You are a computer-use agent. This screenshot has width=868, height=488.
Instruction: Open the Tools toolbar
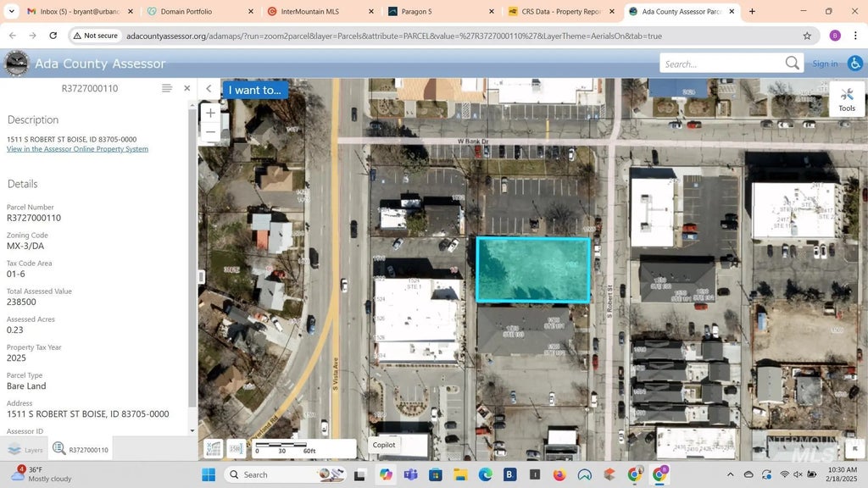(x=846, y=99)
